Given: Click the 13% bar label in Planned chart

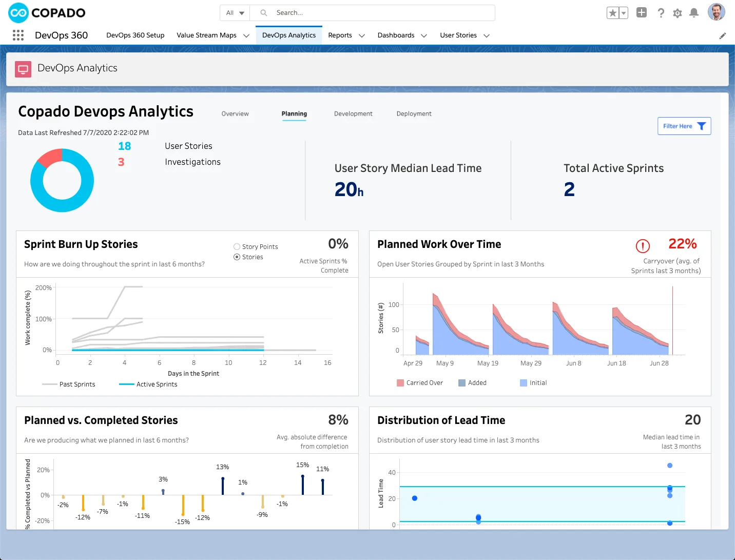Looking at the screenshot, I should click(222, 467).
